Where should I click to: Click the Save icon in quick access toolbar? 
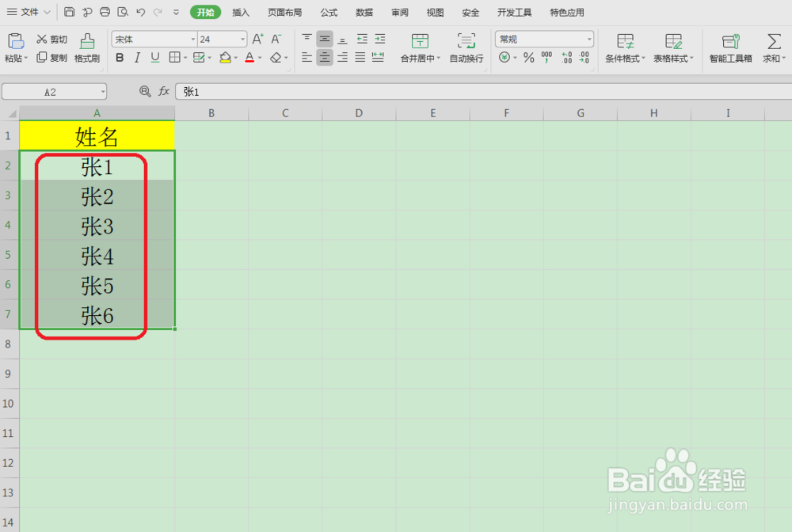click(70, 12)
